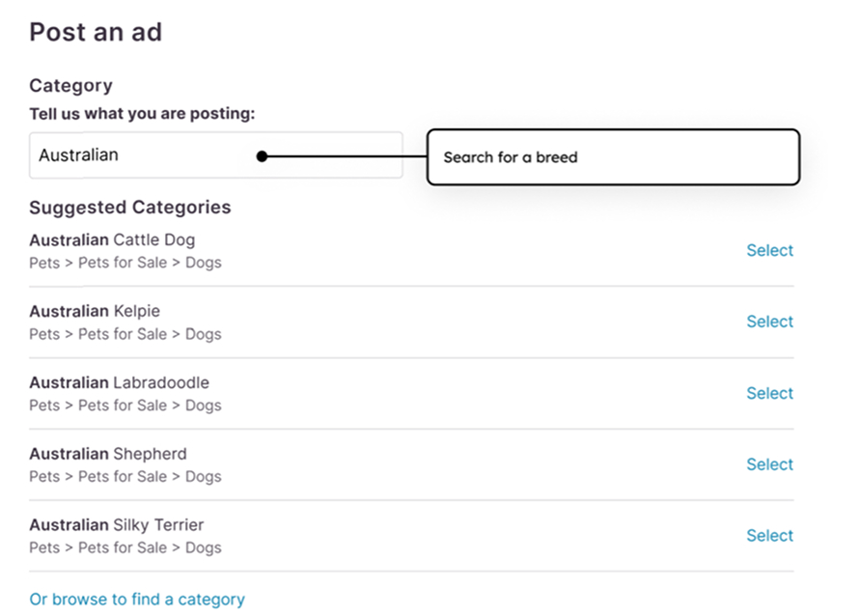Click the category path under Australian Cattle Dog
Image resolution: width=860 pixels, height=616 pixels.
click(x=125, y=263)
